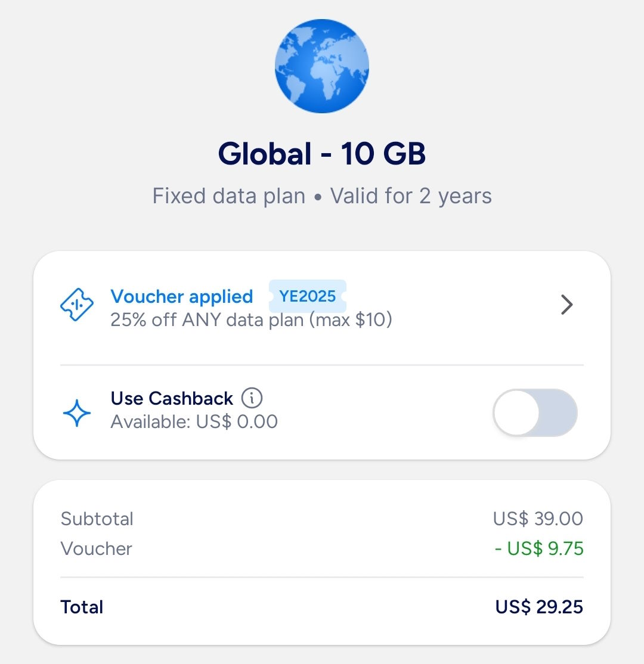Image resolution: width=644 pixels, height=664 pixels.
Task: Click the YE2025 voucher code badge
Action: point(307,296)
